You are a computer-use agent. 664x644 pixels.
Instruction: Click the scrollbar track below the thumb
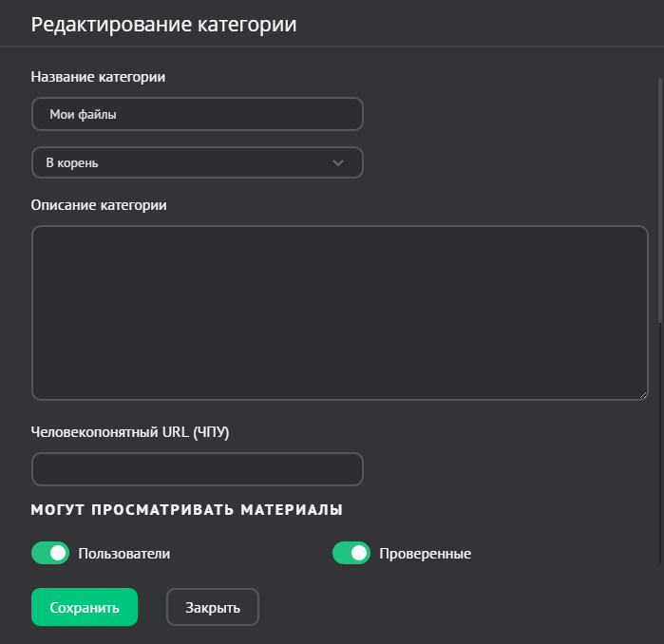(x=660, y=446)
